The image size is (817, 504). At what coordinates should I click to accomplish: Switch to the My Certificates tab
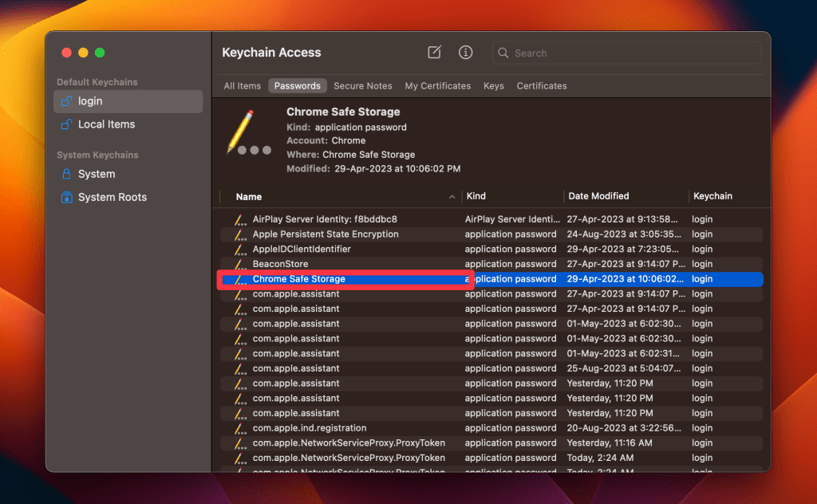pos(437,86)
